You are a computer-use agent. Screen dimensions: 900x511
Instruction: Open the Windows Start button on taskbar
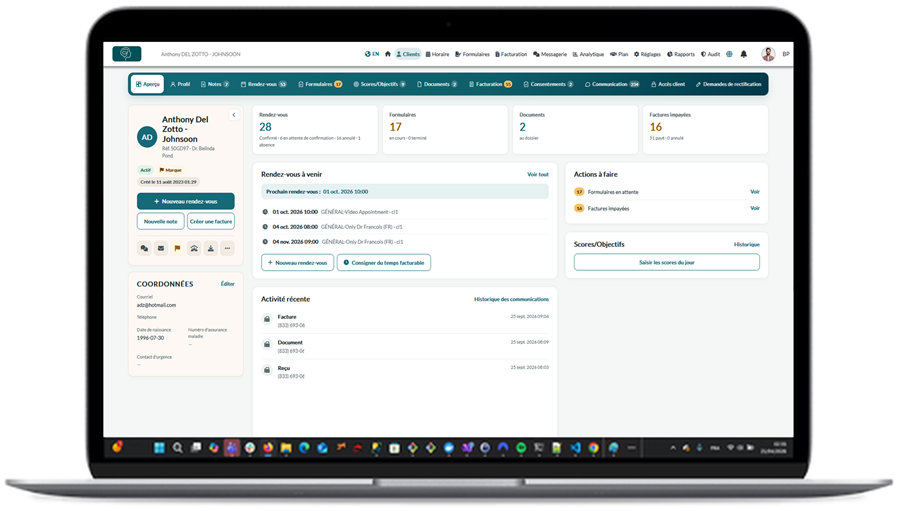(x=159, y=448)
